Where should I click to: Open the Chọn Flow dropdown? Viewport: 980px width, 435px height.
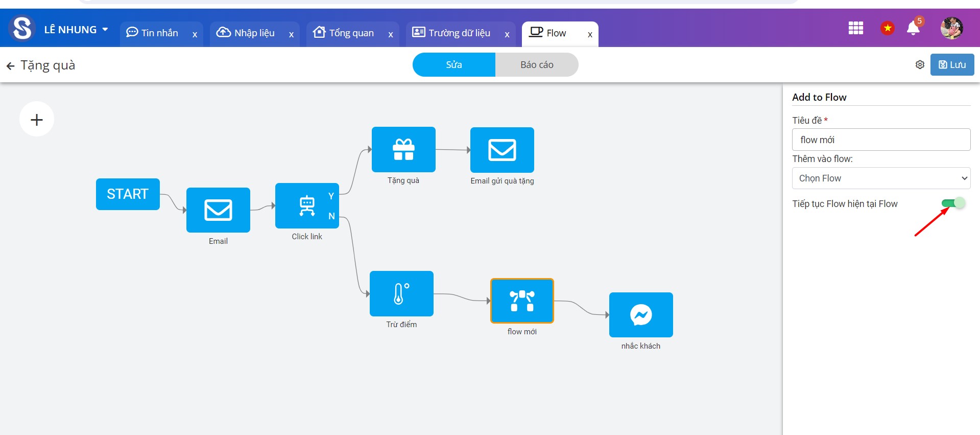(x=881, y=178)
